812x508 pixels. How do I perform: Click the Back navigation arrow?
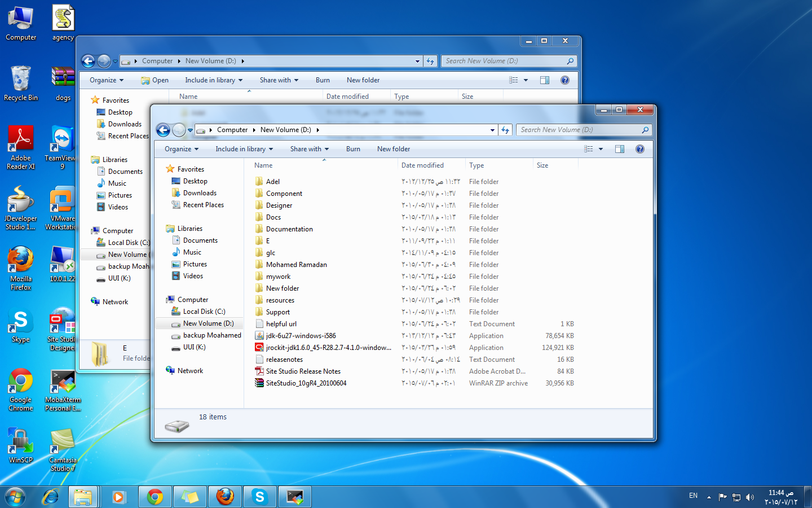163,130
